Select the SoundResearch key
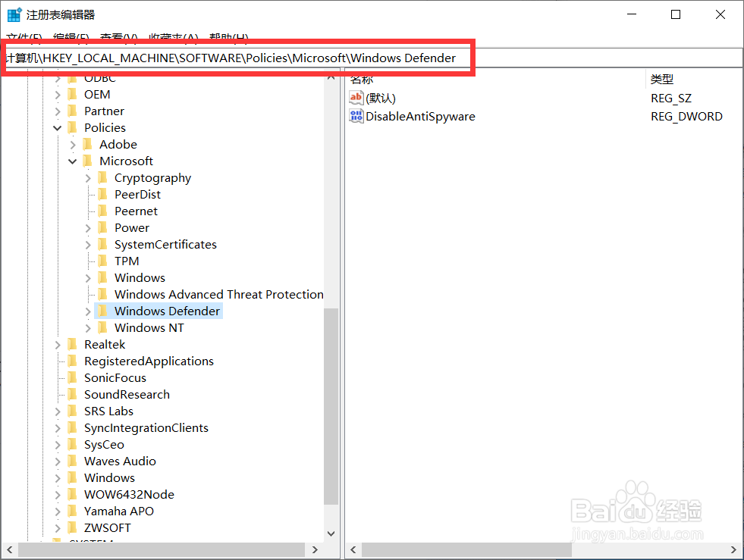 pyautogui.click(x=127, y=395)
